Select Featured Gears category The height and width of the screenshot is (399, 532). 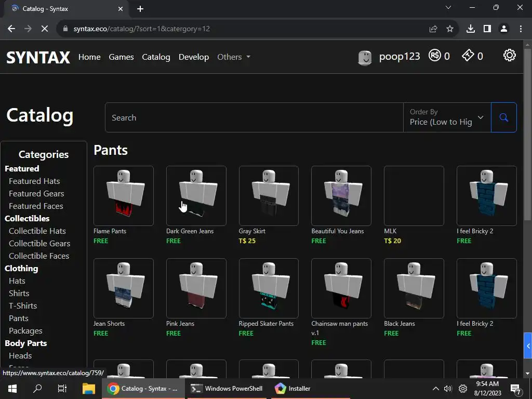point(36,194)
